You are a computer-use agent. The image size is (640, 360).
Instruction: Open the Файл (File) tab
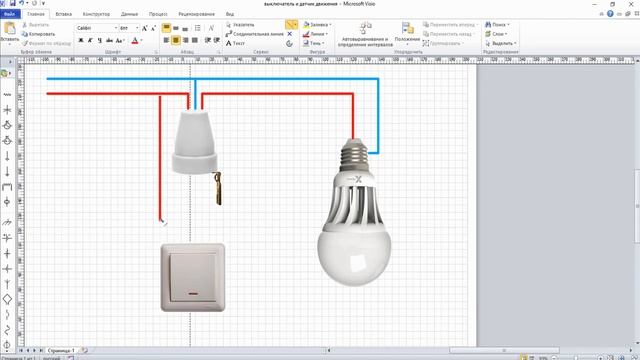click(x=10, y=14)
